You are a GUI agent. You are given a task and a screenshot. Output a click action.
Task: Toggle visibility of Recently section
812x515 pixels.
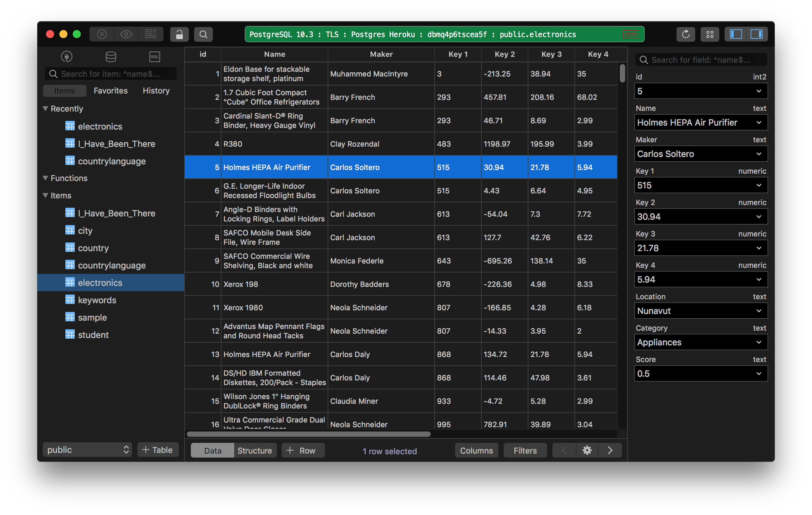click(x=47, y=109)
